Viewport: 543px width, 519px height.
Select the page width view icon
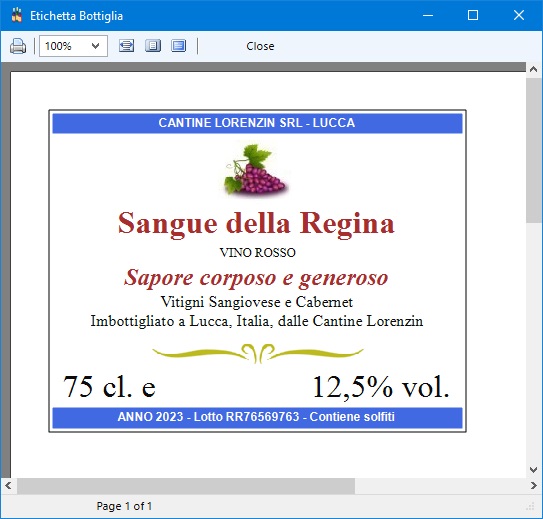126,46
